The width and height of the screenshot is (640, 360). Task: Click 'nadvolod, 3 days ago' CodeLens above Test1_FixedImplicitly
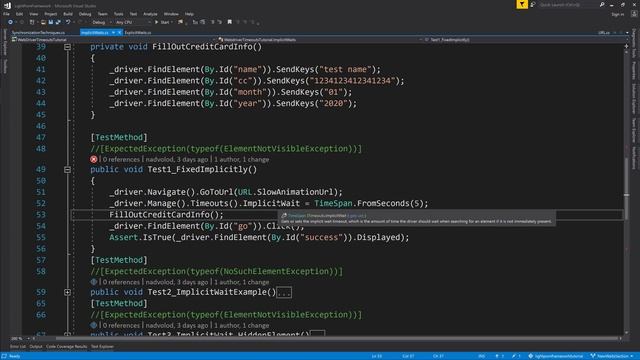[x=177, y=159]
